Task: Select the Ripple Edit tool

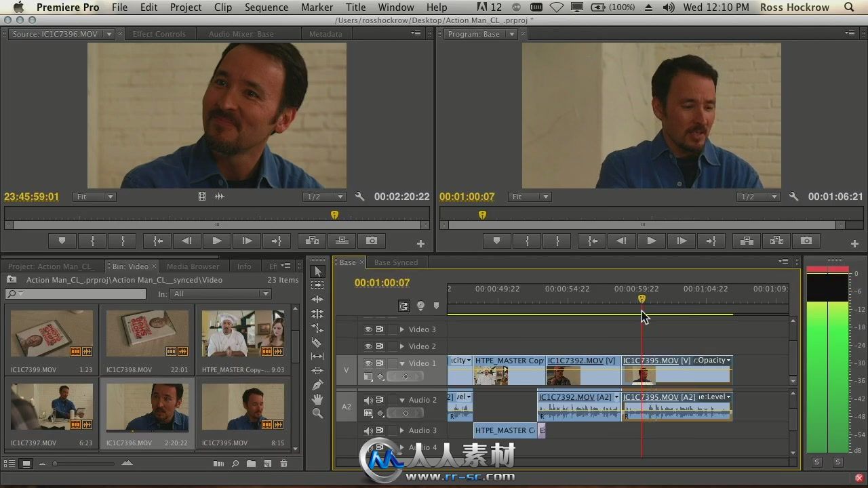Action: [x=317, y=300]
